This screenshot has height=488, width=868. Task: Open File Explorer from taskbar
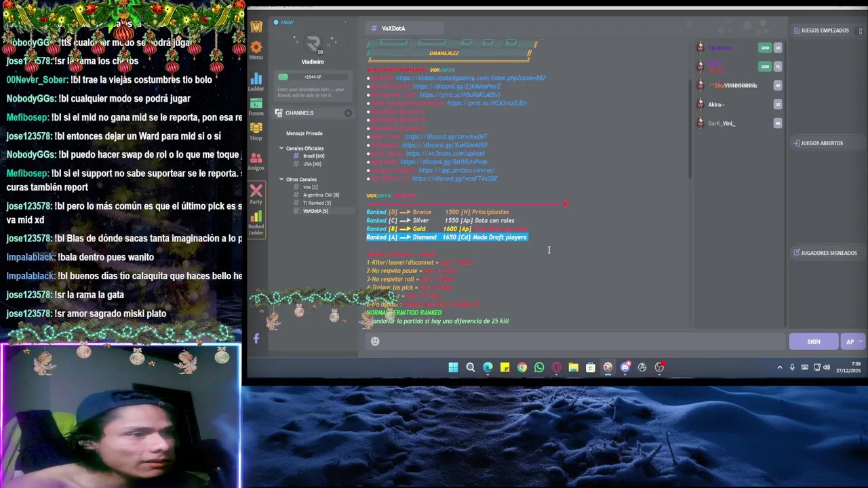574,367
